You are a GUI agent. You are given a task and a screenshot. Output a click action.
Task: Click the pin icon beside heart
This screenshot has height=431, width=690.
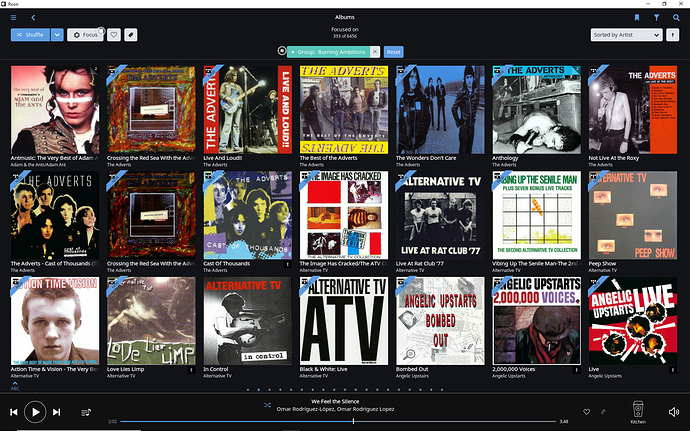[603, 412]
